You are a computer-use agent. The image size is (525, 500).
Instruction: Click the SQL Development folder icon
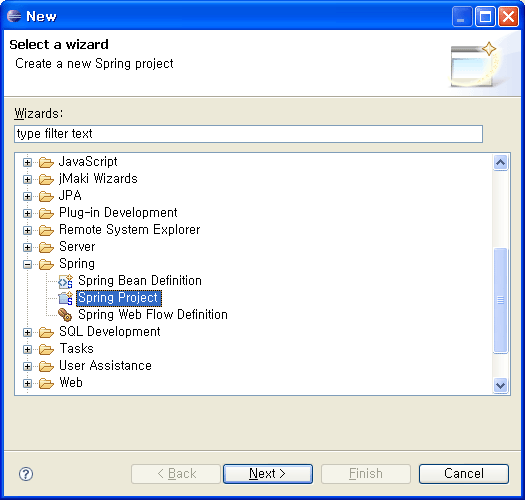pos(46,333)
